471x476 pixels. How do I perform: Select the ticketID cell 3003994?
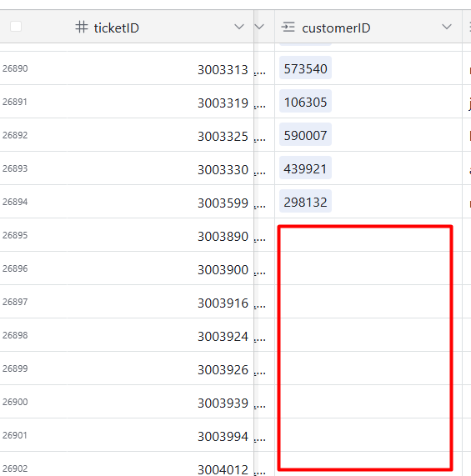tap(160, 435)
